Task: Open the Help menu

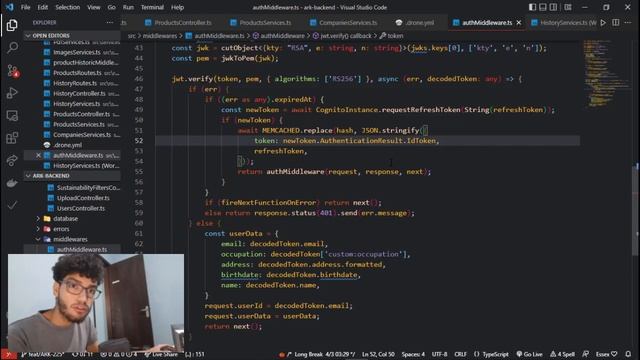Action: (x=177, y=7)
